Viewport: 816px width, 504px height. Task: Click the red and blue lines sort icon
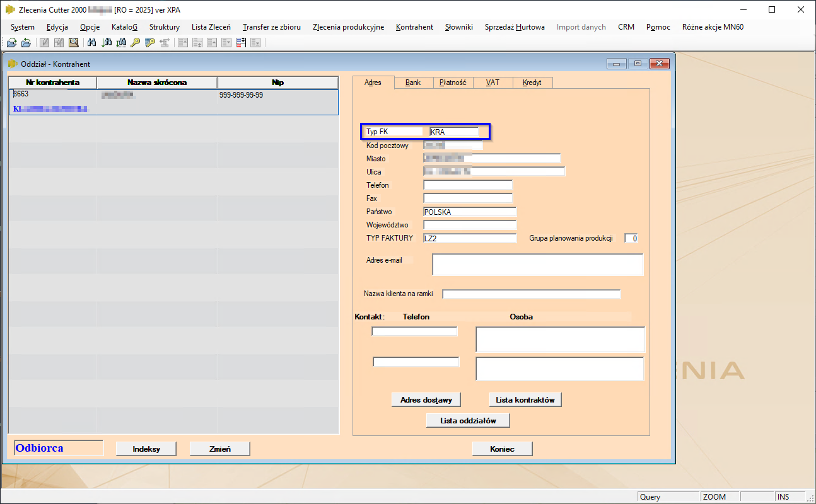(241, 43)
